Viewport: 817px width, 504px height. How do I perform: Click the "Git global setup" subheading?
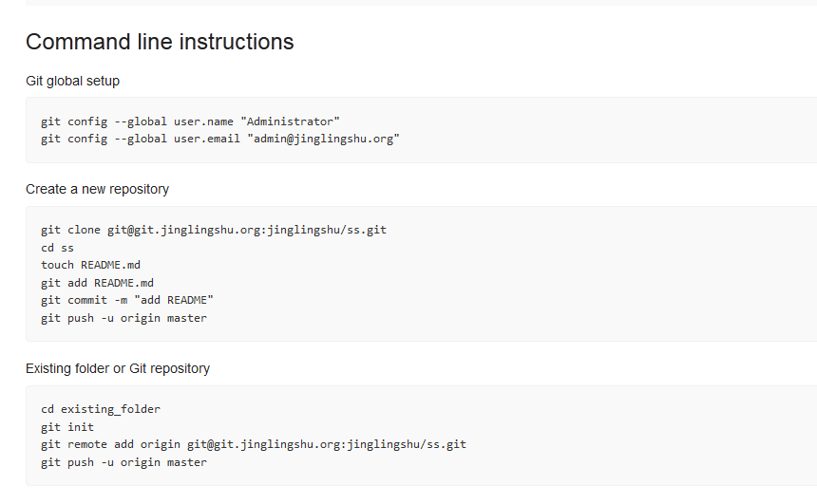(72, 82)
